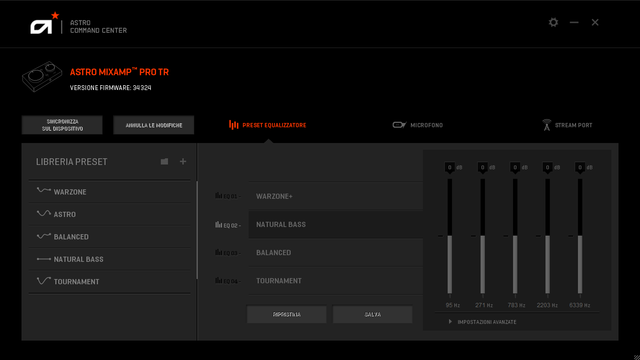The width and height of the screenshot is (640, 360).
Task: Click the 6339 Hz band slider
Action: 580,236
